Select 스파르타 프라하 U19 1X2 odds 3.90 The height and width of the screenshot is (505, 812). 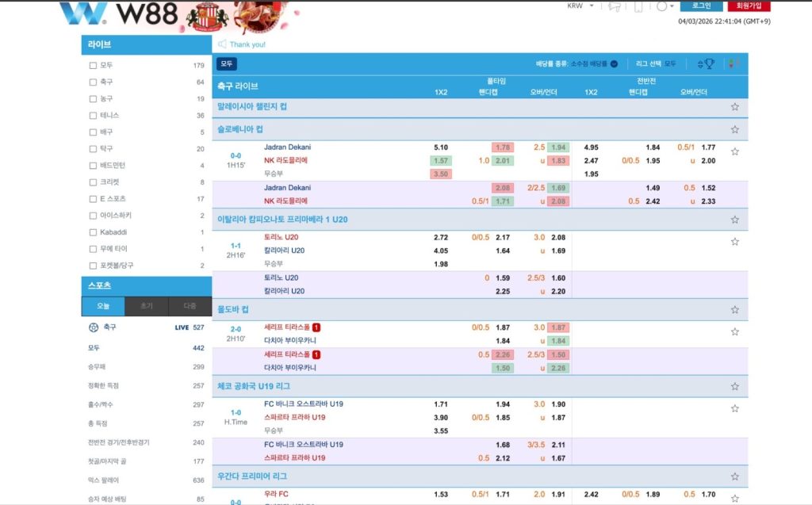441,418
